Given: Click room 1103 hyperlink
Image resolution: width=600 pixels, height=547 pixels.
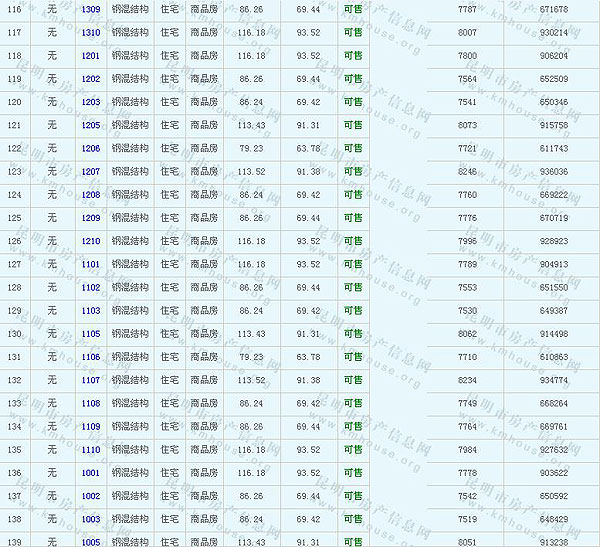Looking at the screenshot, I should pyautogui.click(x=91, y=311).
